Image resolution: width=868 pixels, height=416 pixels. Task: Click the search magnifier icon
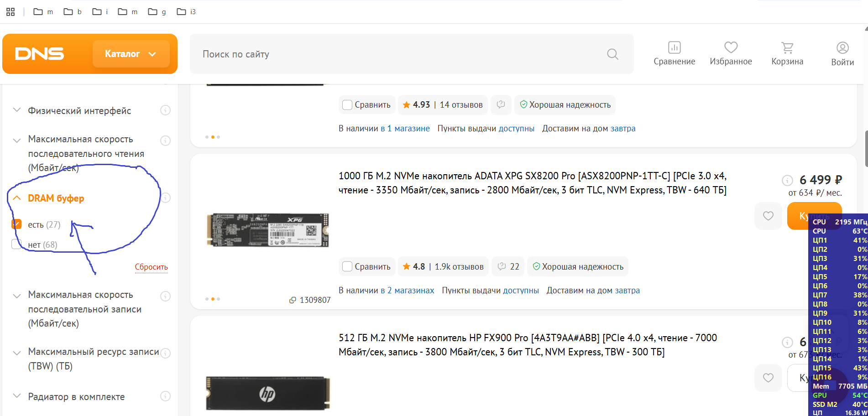(612, 54)
